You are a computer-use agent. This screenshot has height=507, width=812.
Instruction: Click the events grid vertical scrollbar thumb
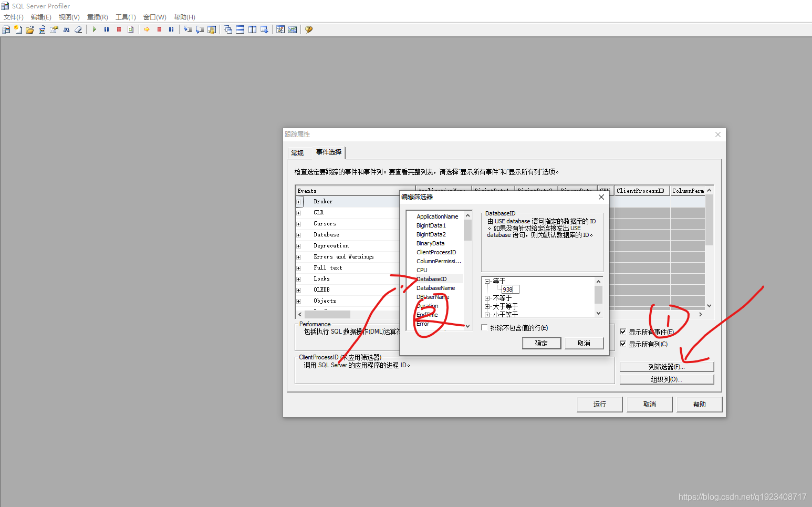pos(709,220)
